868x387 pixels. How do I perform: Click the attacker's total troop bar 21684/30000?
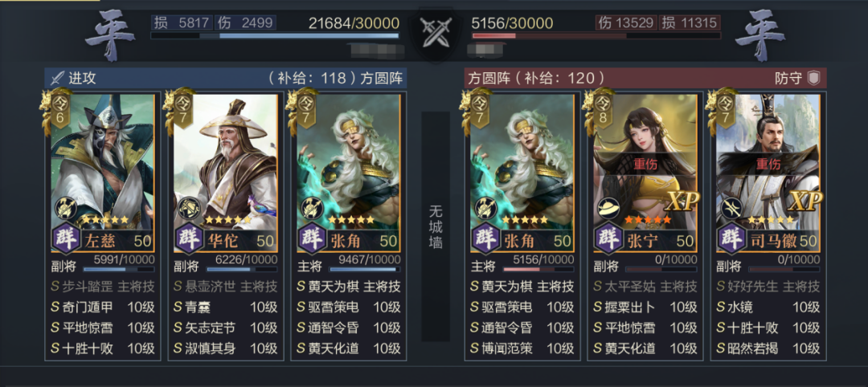pos(275,36)
